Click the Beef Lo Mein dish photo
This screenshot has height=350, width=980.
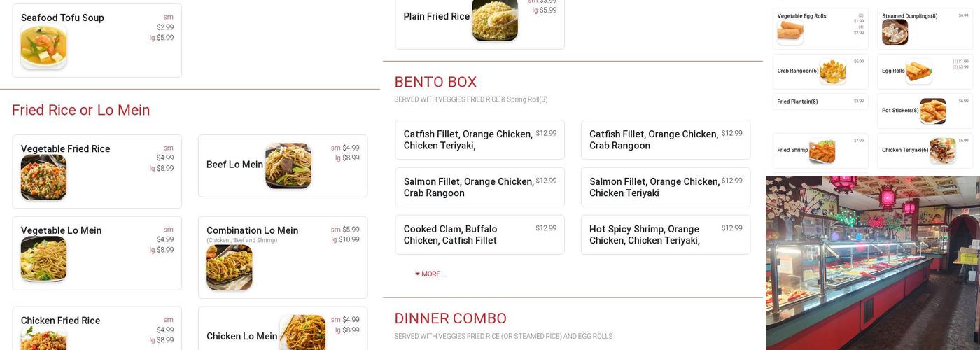click(x=288, y=166)
